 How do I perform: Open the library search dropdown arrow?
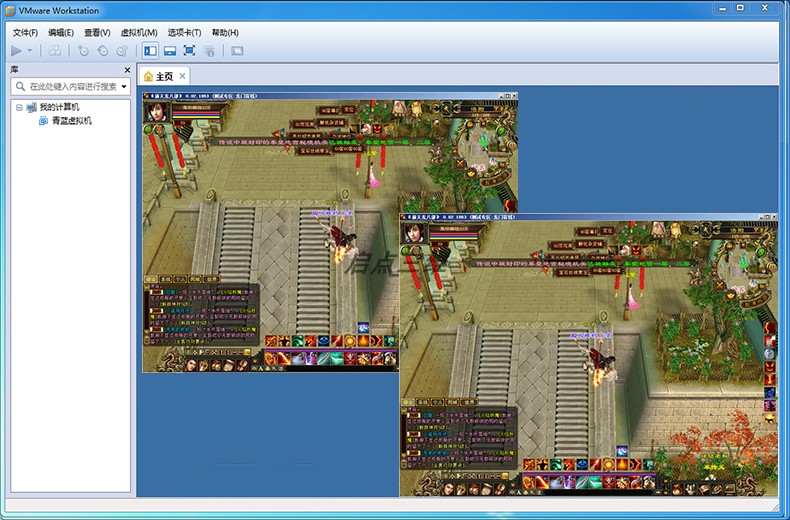[x=124, y=87]
